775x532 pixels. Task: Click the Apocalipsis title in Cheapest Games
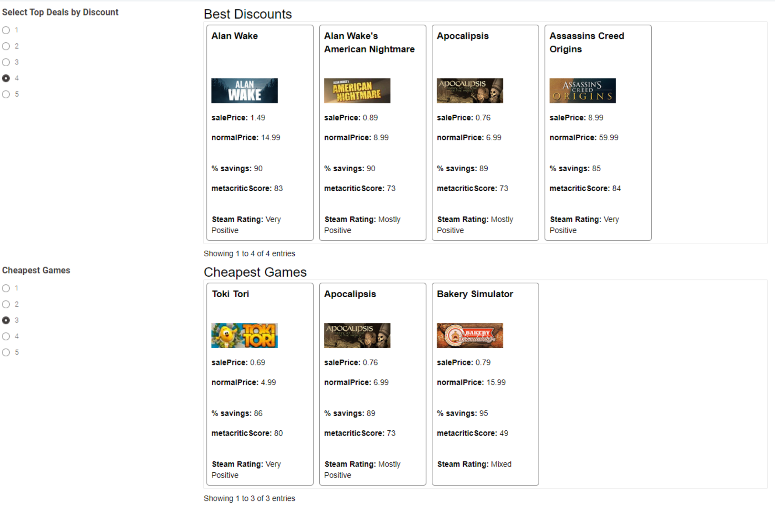tap(350, 294)
